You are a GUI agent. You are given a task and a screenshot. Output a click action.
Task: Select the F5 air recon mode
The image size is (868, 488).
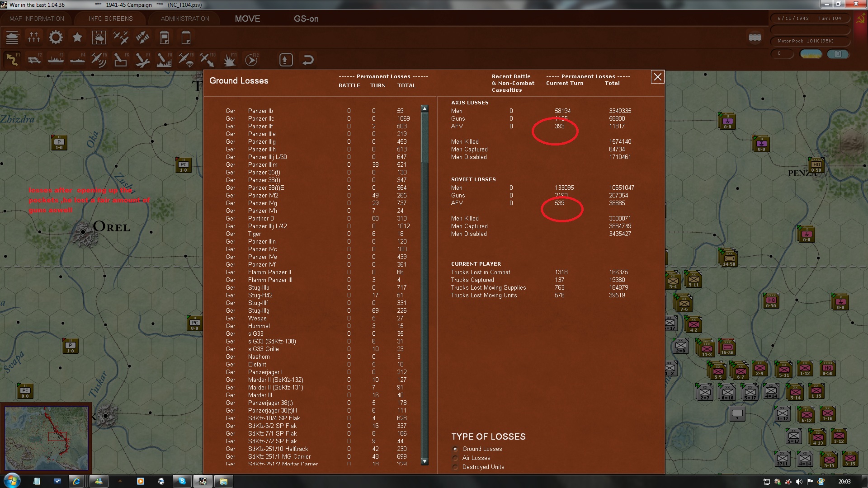pyautogui.click(x=99, y=60)
